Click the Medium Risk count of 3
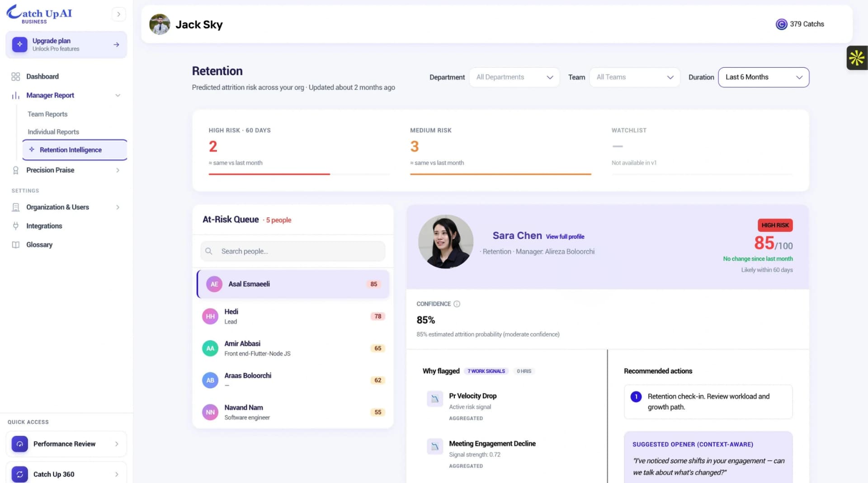Viewport: 868px width, 483px height. point(415,146)
